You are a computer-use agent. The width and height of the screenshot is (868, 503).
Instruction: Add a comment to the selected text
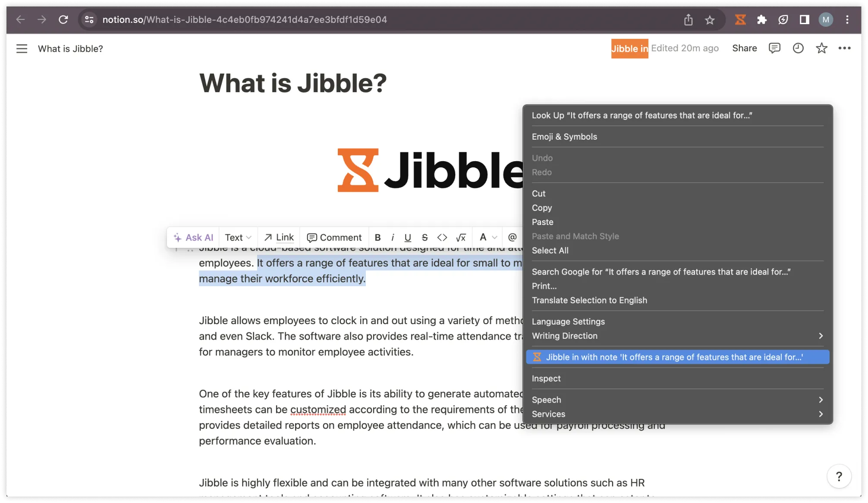coord(334,237)
